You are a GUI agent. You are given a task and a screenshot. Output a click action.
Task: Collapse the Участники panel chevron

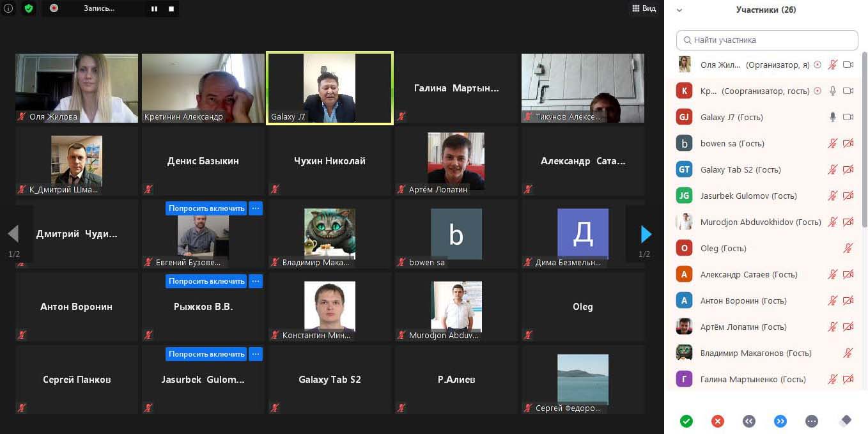tap(679, 10)
